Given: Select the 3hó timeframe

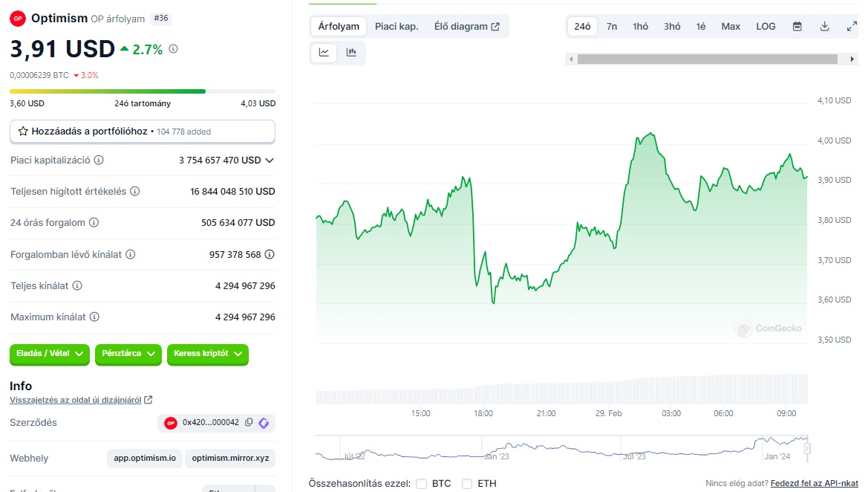Looking at the screenshot, I should click(x=672, y=27).
